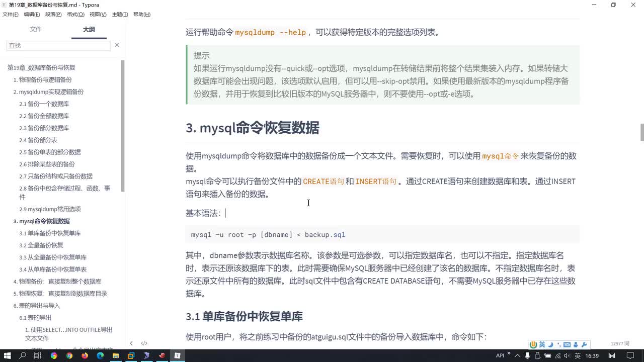Click the microphone icon in system tray

(527, 355)
